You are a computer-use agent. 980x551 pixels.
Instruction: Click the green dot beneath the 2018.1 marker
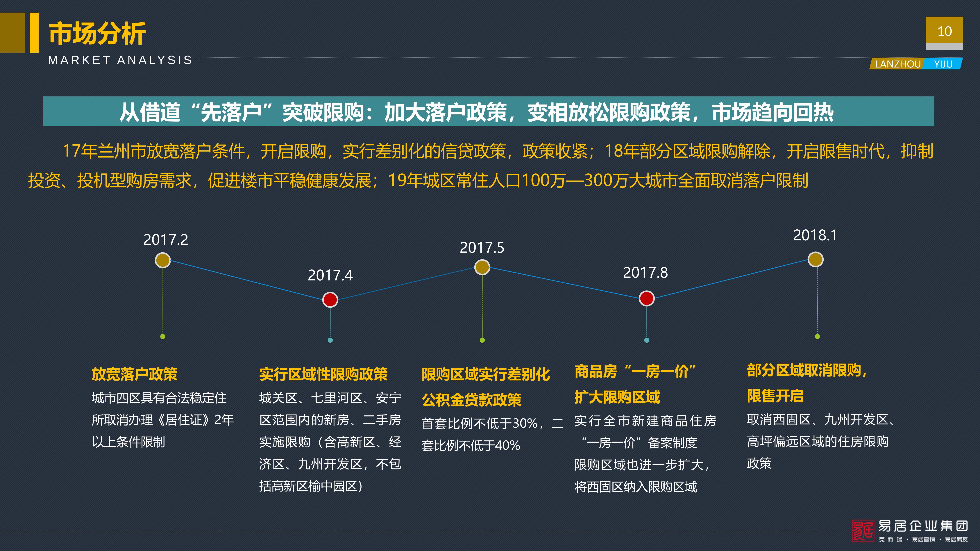tap(817, 336)
